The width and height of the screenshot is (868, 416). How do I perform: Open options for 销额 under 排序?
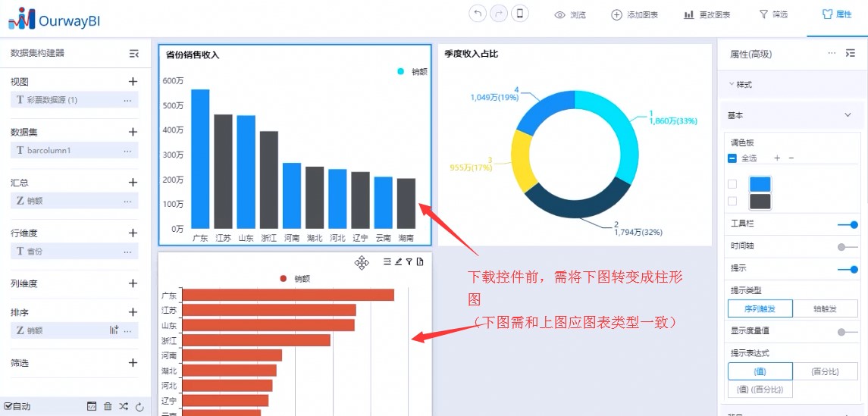[x=128, y=330]
